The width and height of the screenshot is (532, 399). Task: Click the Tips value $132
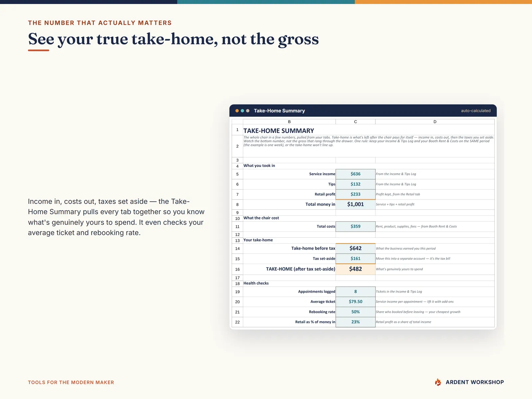coord(355,184)
